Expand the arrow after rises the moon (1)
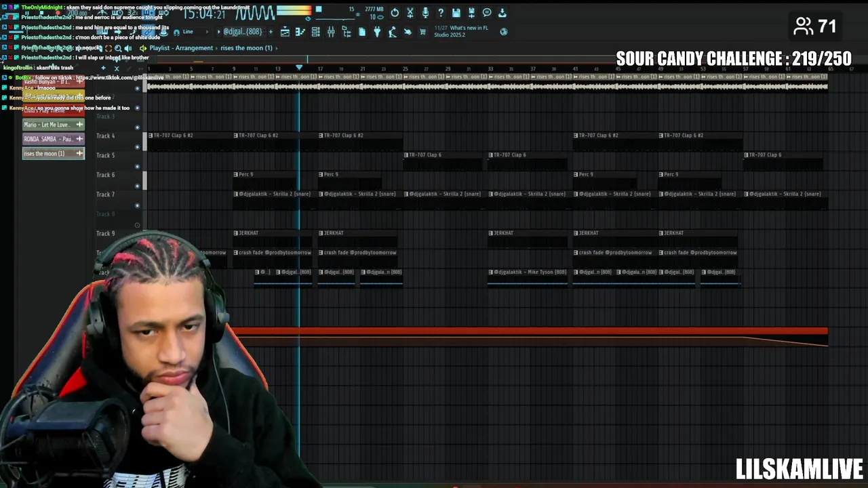 [277, 48]
